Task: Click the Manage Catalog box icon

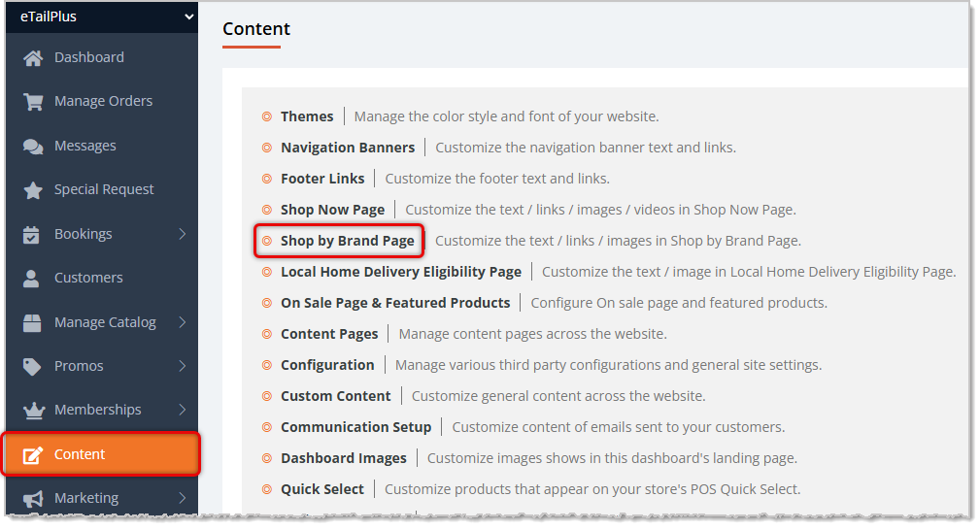Action: tap(32, 322)
